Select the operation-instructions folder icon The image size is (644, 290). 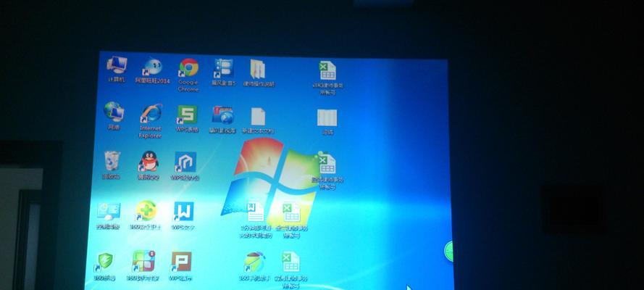click(x=258, y=73)
